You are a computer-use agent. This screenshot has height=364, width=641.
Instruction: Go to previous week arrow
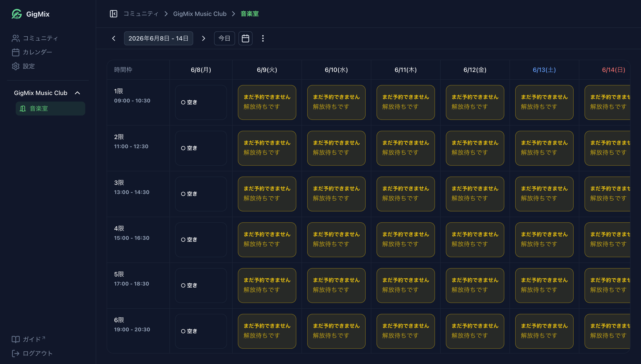[114, 38]
